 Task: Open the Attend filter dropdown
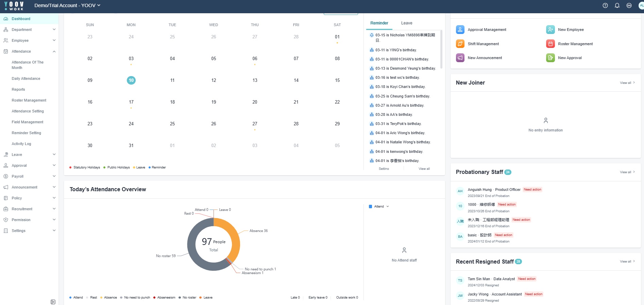point(379,207)
